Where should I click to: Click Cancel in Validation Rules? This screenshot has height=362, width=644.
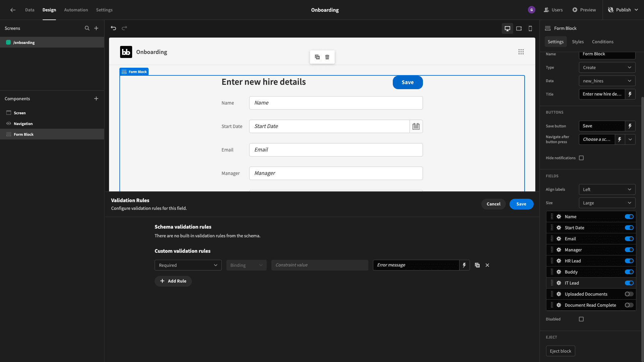pyautogui.click(x=493, y=204)
